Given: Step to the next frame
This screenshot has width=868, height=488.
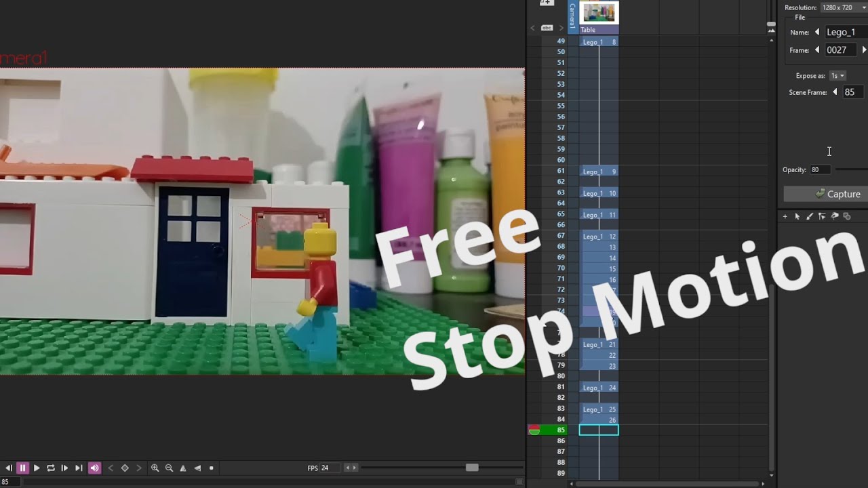Looking at the screenshot, I should pos(64,468).
